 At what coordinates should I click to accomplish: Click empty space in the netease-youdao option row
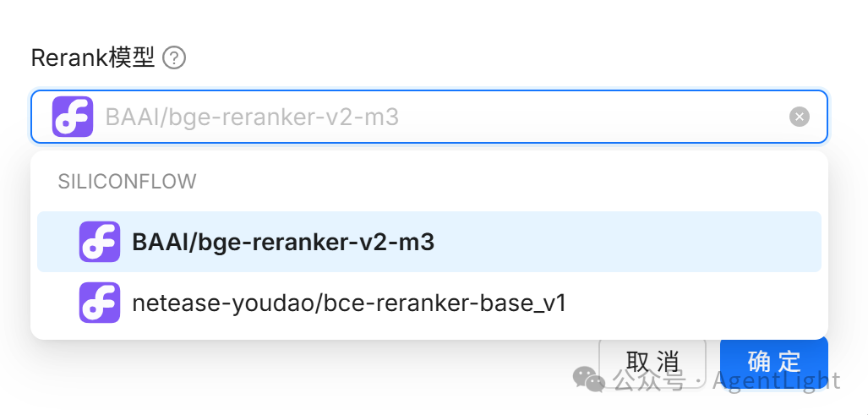point(692,303)
